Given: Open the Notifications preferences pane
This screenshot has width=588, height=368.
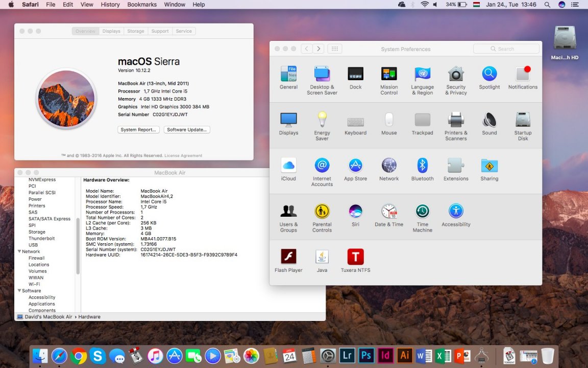Looking at the screenshot, I should 523,78.
